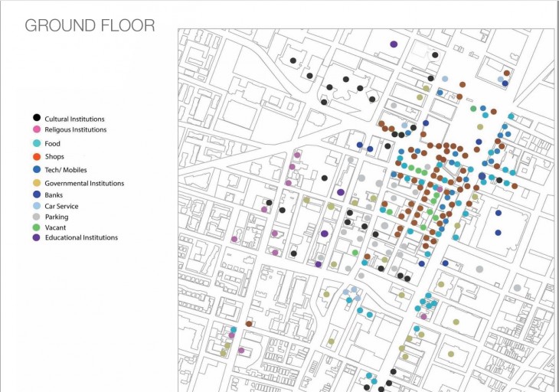Click the orange Shops legend dot
The width and height of the screenshot is (559, 392).
click(x=37, y=157)
